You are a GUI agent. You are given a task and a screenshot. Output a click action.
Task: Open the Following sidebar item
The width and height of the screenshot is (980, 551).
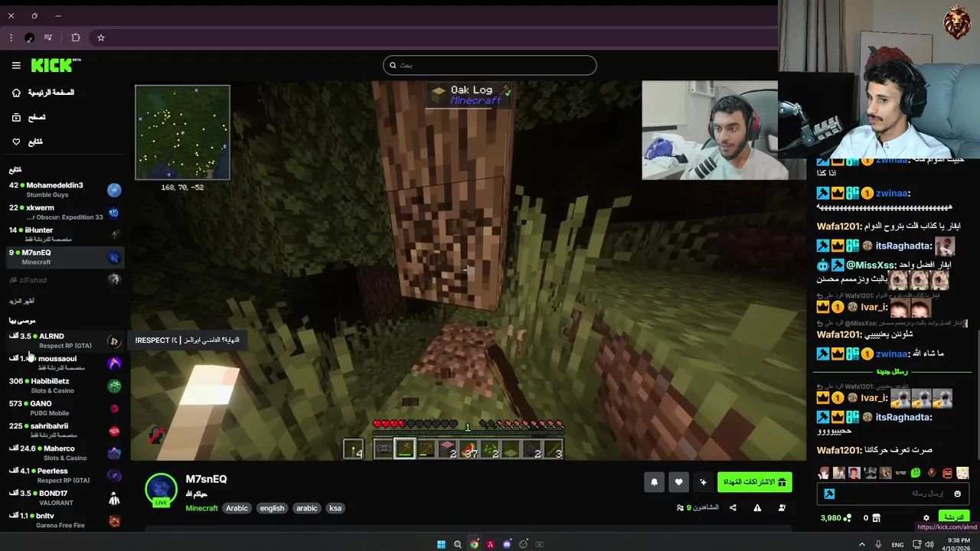28,142
